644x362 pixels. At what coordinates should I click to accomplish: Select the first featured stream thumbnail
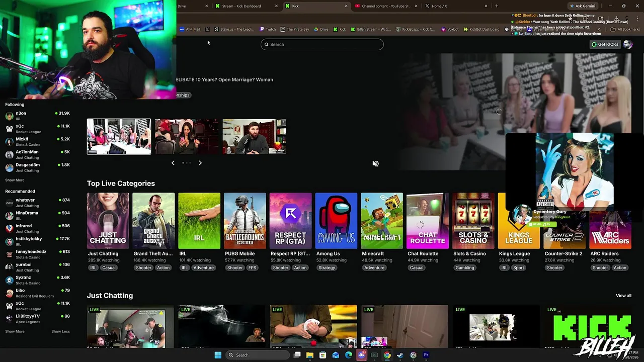(119, 136)
